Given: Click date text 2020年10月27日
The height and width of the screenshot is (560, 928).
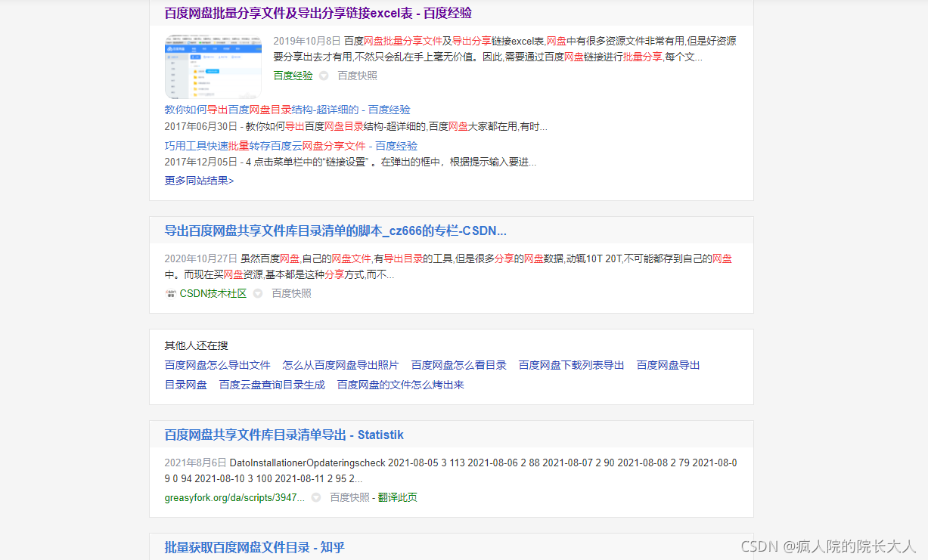Looking at the screenshot, I should coord(201,258).
